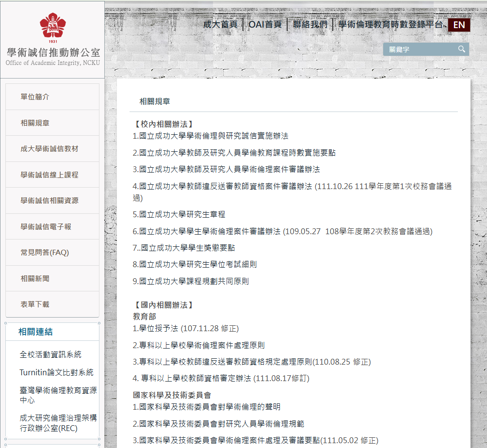The image size is (487, 448).
Task: Open 學術誠信線上課程 sidebar item
Action: coord(49,175)
